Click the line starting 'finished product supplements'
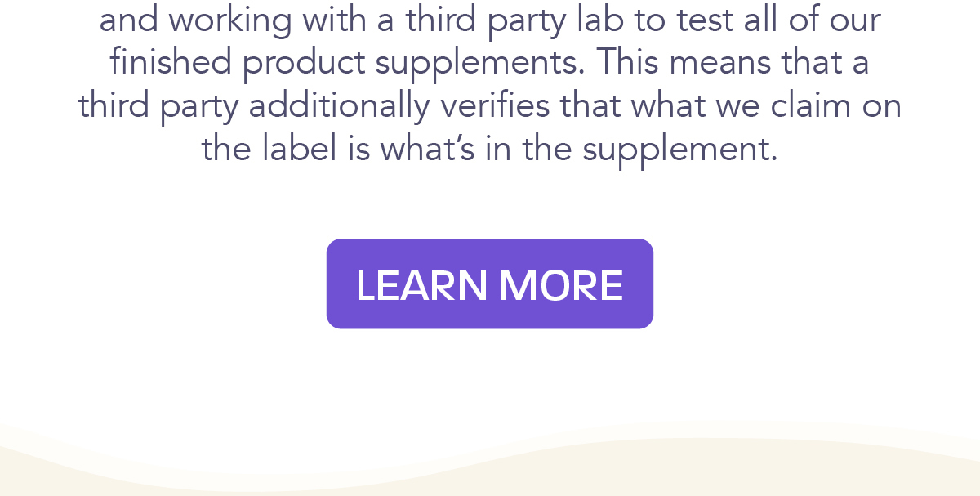This screenshot has height=496, width=980. 490,63
